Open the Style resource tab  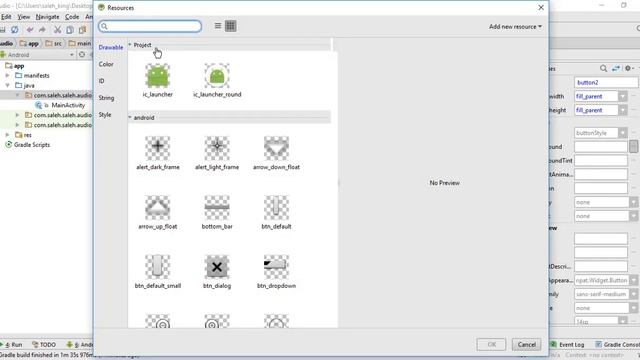coord(105,115)
